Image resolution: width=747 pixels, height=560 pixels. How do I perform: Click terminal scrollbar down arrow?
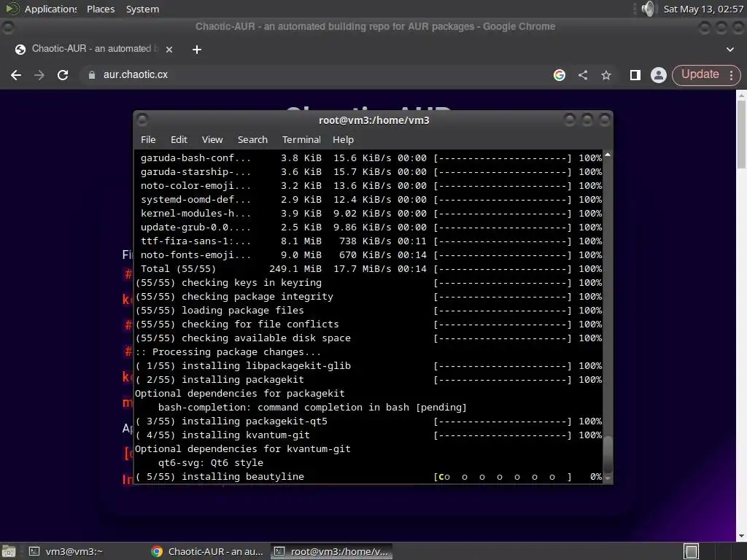click(608, 478)
